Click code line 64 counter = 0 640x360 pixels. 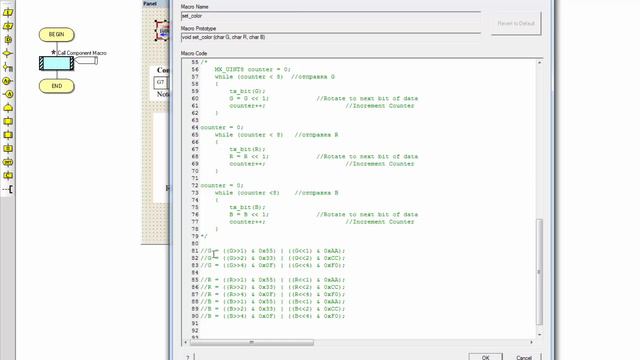coord(222,128)
